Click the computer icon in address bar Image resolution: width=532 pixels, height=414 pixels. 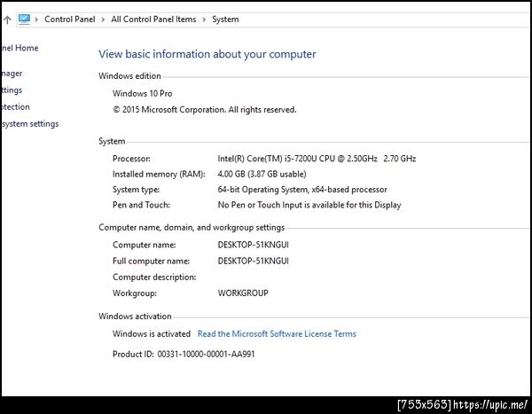pyautogui.click(x=24, y=19)
